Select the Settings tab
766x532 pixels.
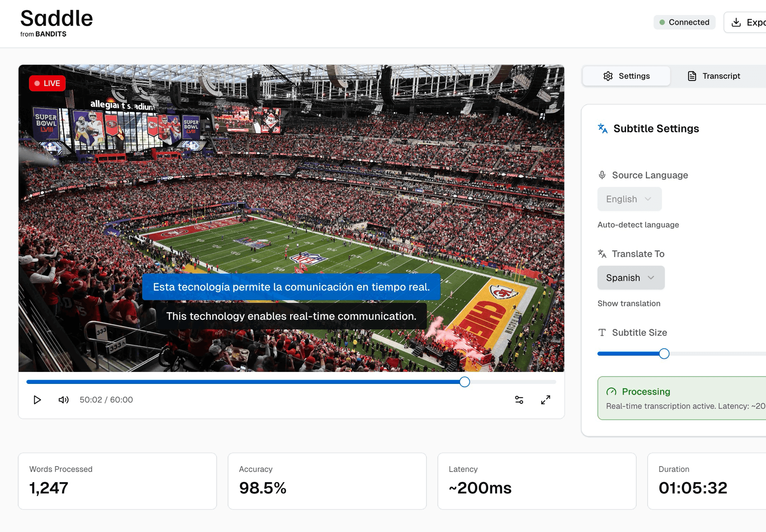626,76
